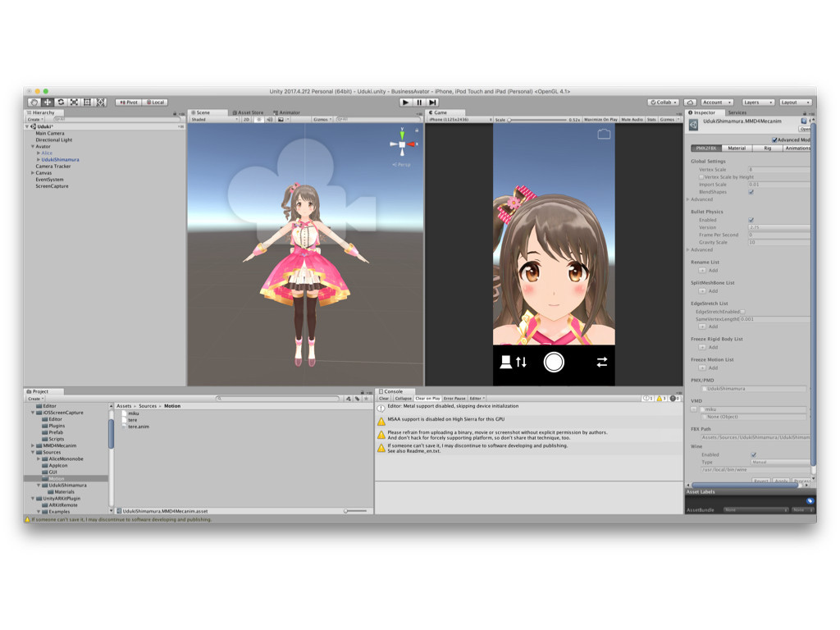Open the Layout dropdown

pyautogui.click(x=795, y=103)
